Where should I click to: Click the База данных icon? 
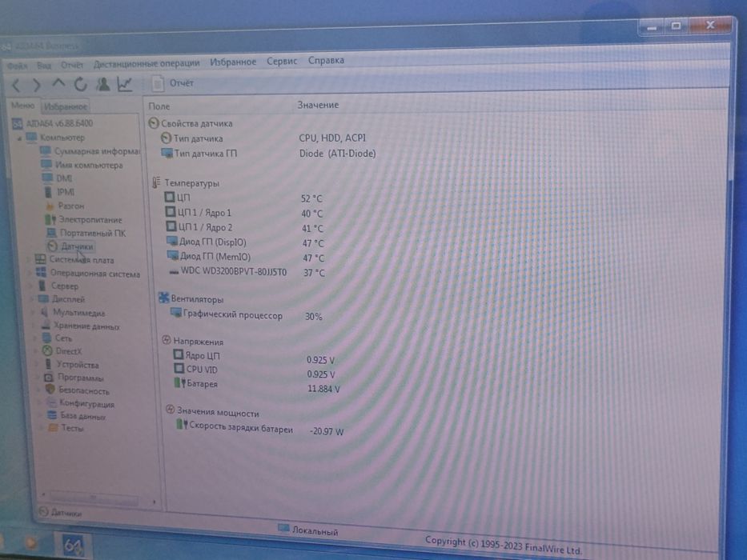tap(52, 415)
